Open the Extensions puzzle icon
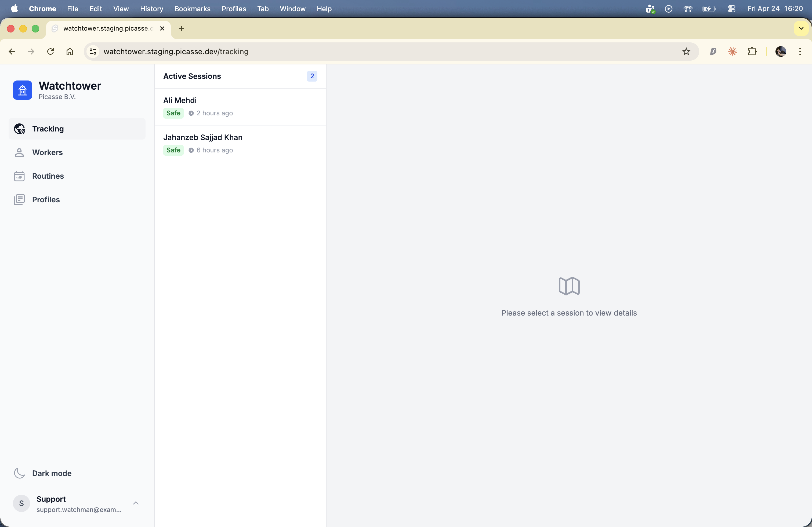This screenshot has height=527, width=812. (752, 52)
